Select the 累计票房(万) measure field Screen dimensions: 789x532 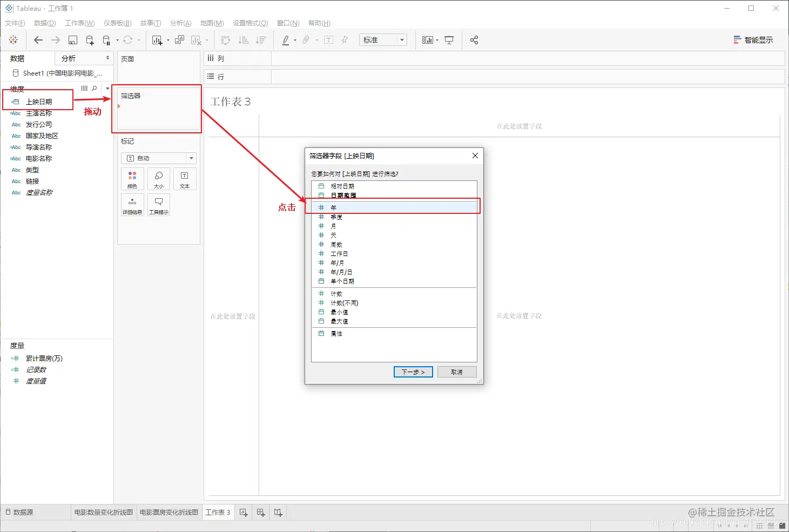[44, 358]
